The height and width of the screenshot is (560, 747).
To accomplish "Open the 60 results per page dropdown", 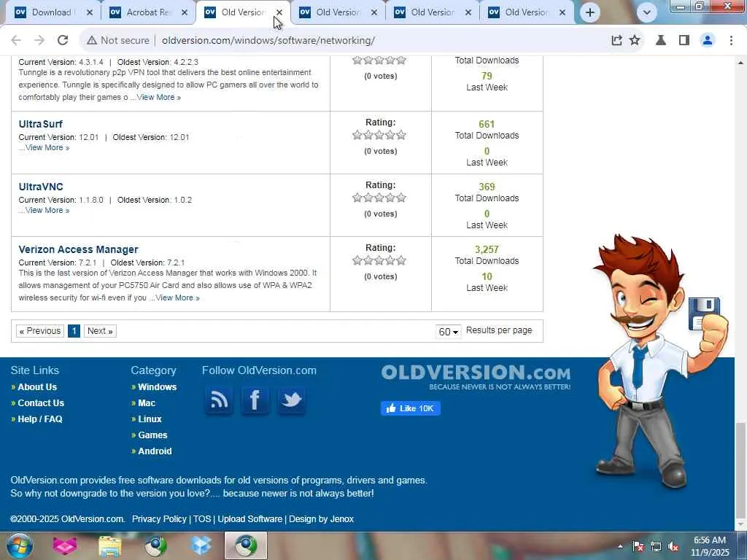I will (x=448, y=331).
